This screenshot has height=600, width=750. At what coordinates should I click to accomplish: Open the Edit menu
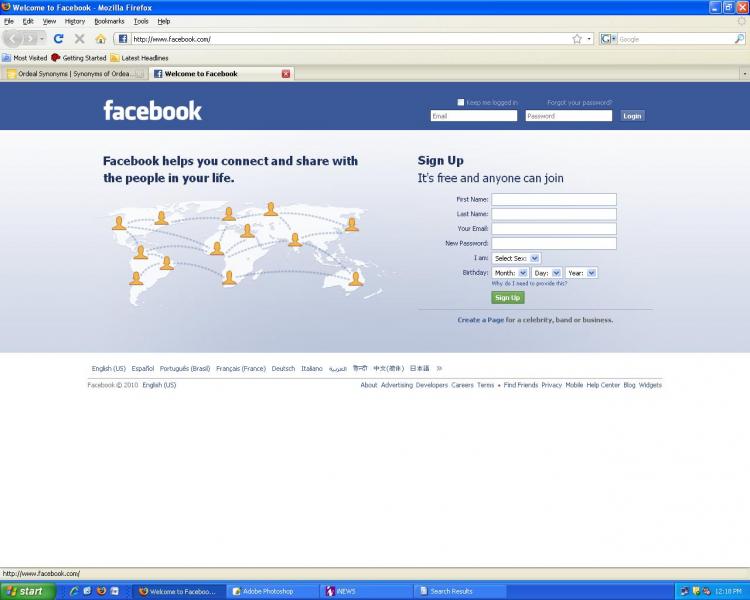click(28, 22)
